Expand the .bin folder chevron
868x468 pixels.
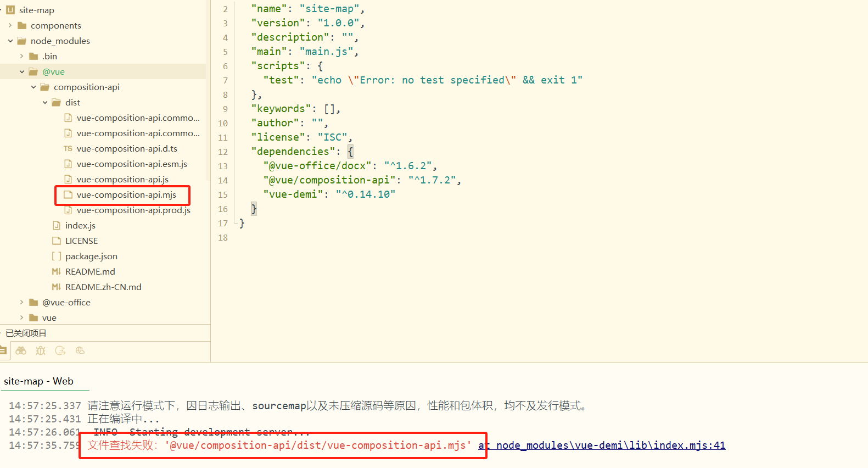tap(21, 56)
